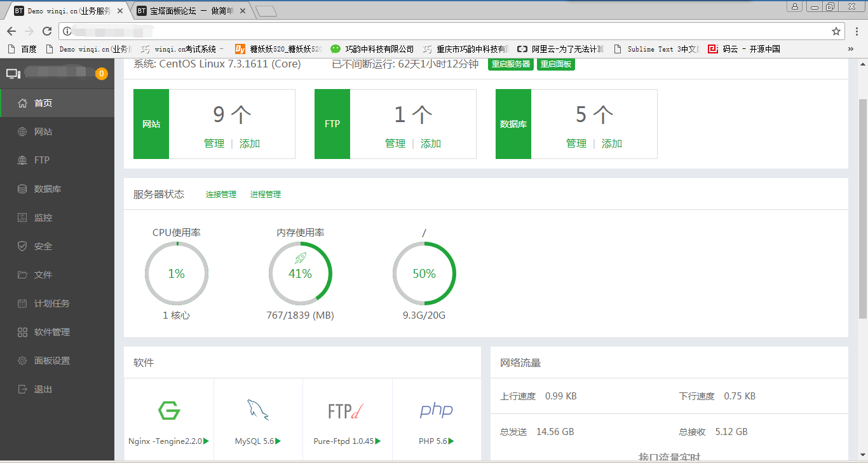This screenshot has width=868, height=463.
Task: Click the browser reload icon
Action: 47,31
